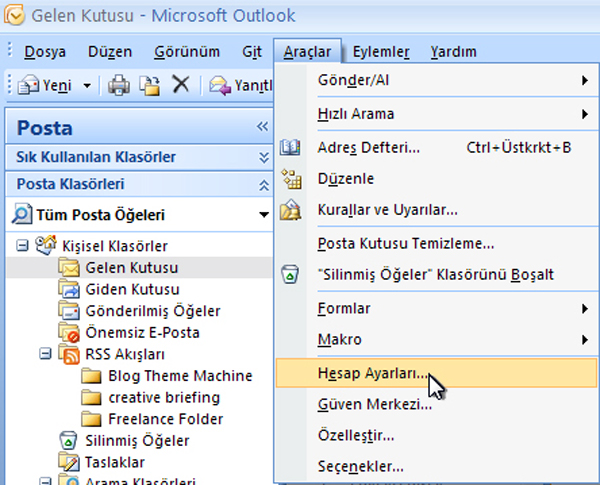This screenshot has width=600, height=485.
Task: Open the Formlar submenu
Action: [437, 308]
